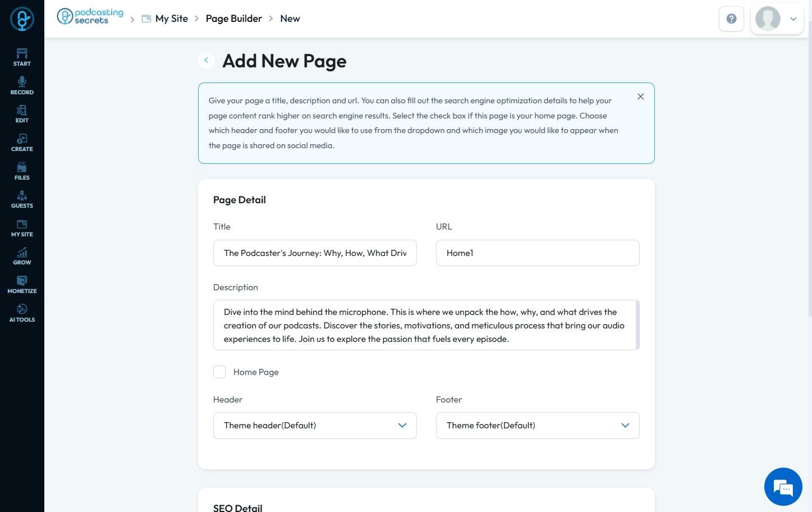The image size is (812, 512).
Task: Open the live chat widget
Action: (783, 487)
